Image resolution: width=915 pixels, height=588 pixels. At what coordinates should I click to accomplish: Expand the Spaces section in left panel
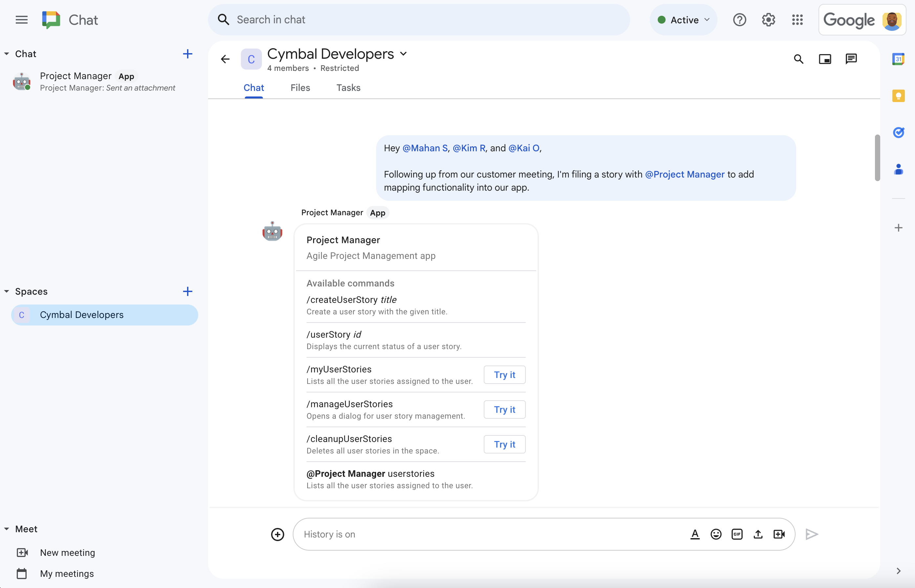tap(6, 291)
